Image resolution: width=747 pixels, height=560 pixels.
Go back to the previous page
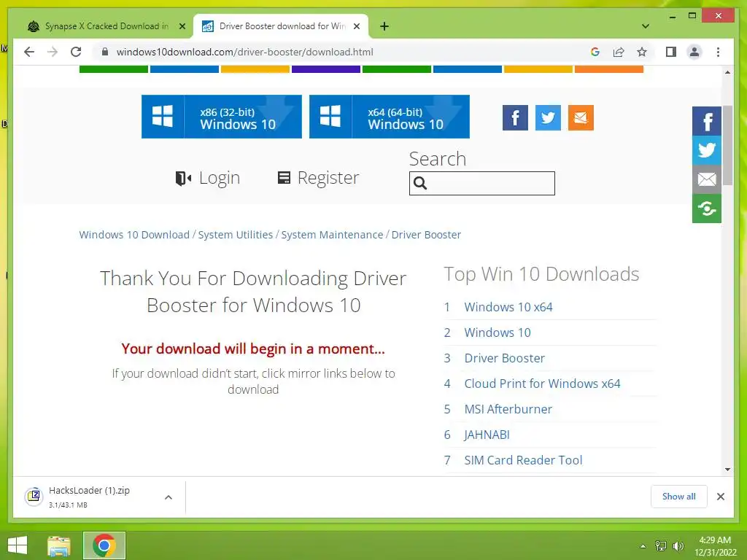tap(29, 52)
